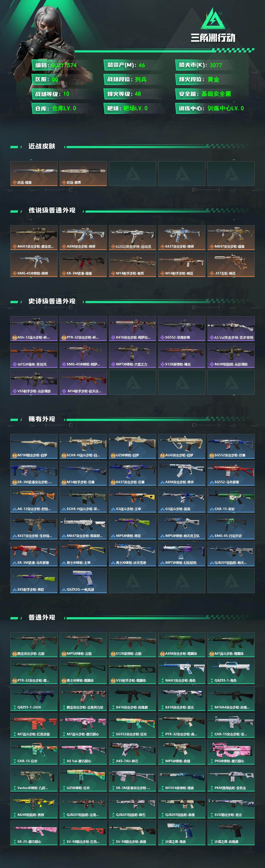The image size is (265, 868).
Task: Click the .357左轮 revolver skin
Action: [x=231, y=265]
